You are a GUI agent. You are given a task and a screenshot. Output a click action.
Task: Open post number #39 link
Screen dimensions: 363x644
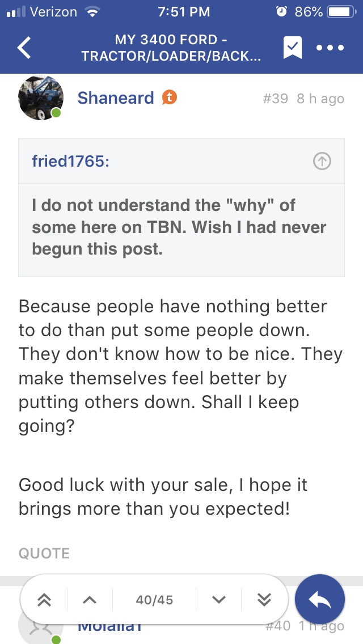click(x=276, y=99)
